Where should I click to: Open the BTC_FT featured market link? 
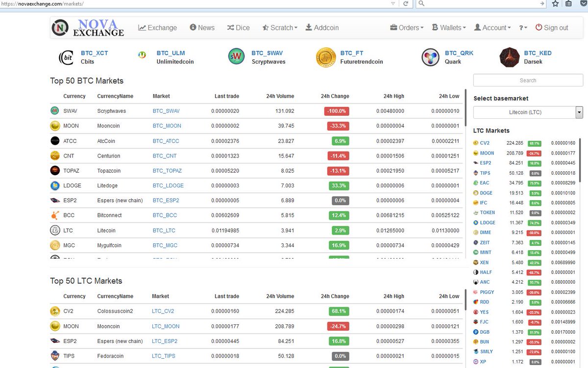pos(352,53)
